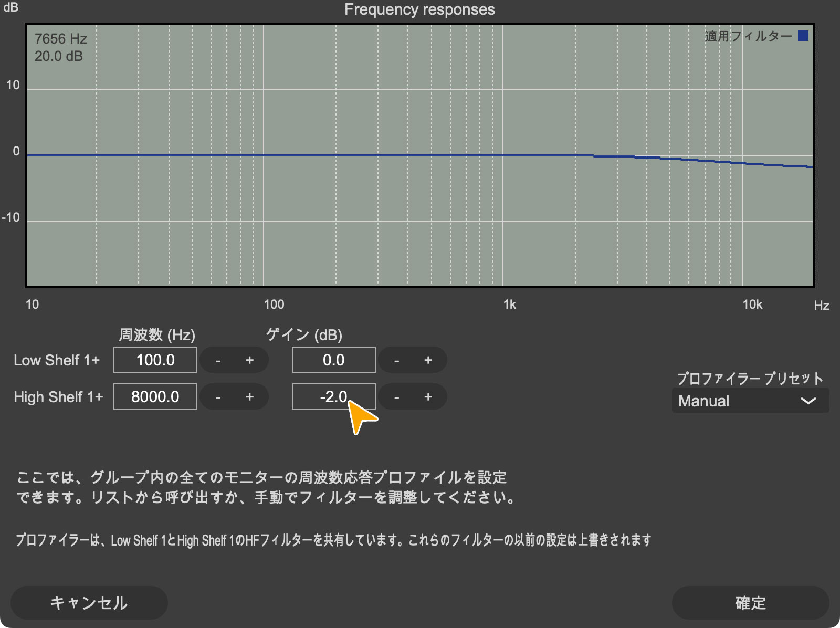Image resolution: width=840 pixels, height=628 pixels.
Task: Expand the Manual preset selector chevron
Action: pyautogui.click(x=808, y=401)
